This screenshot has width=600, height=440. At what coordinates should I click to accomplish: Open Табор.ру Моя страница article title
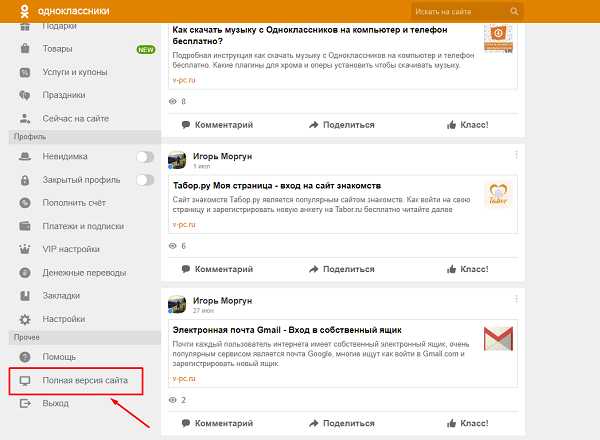(x=277, y=186)
